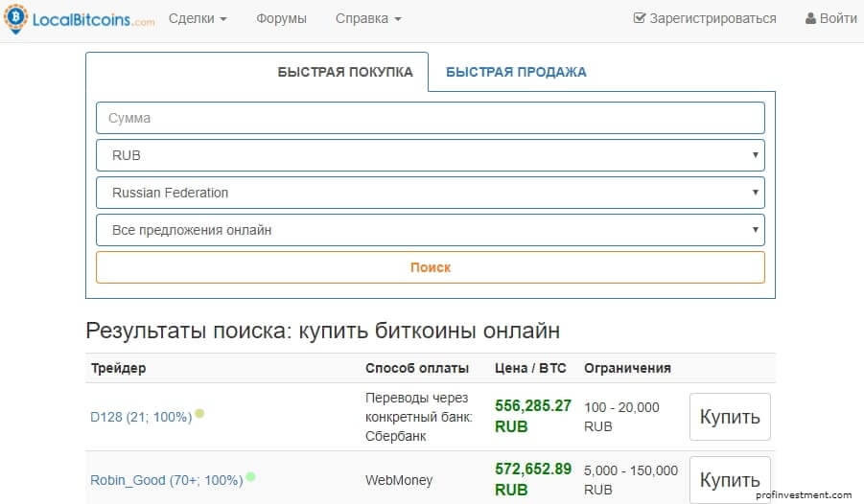Expand the Russian Federation country selector
This screenshot has width=864, height=504.
point(431,193)
